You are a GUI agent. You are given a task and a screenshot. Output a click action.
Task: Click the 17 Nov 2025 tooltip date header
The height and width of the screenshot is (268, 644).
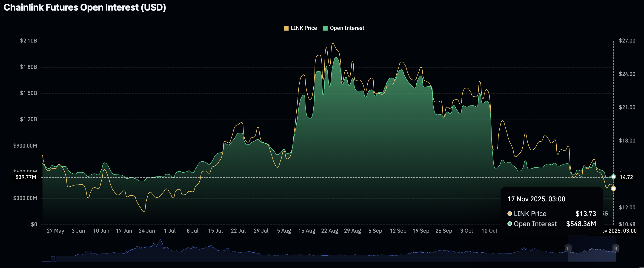pos(536,199)
